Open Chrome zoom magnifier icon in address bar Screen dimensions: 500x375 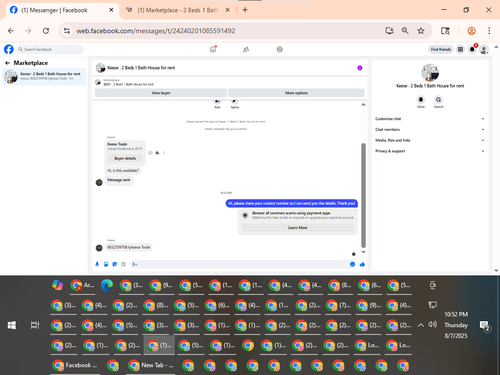pyautogui.click(x=405, y=31)
